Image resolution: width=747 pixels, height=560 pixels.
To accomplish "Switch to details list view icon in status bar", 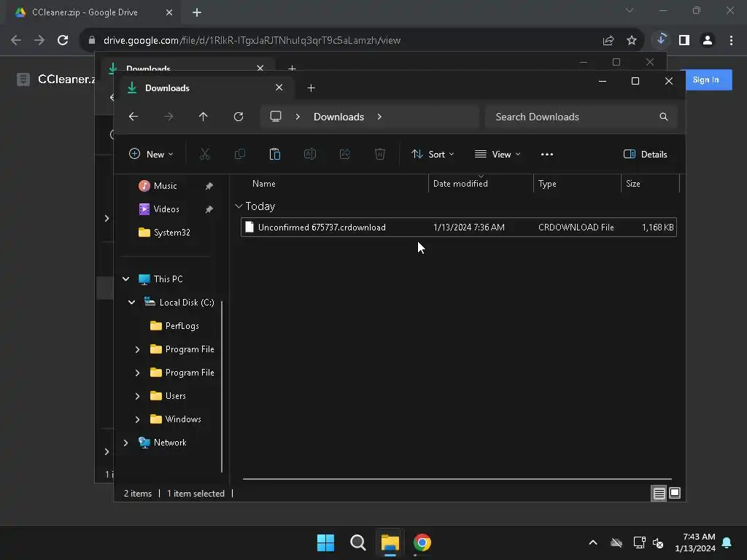I will [659, 494].
